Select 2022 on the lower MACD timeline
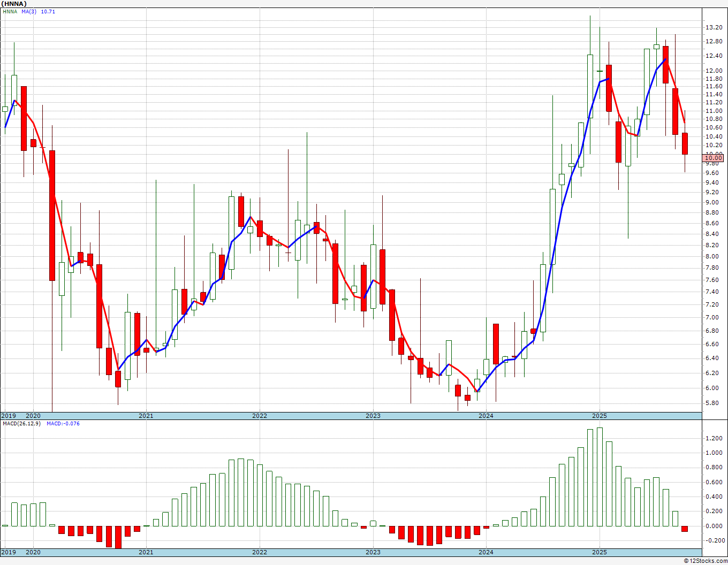 coord(260,552)
